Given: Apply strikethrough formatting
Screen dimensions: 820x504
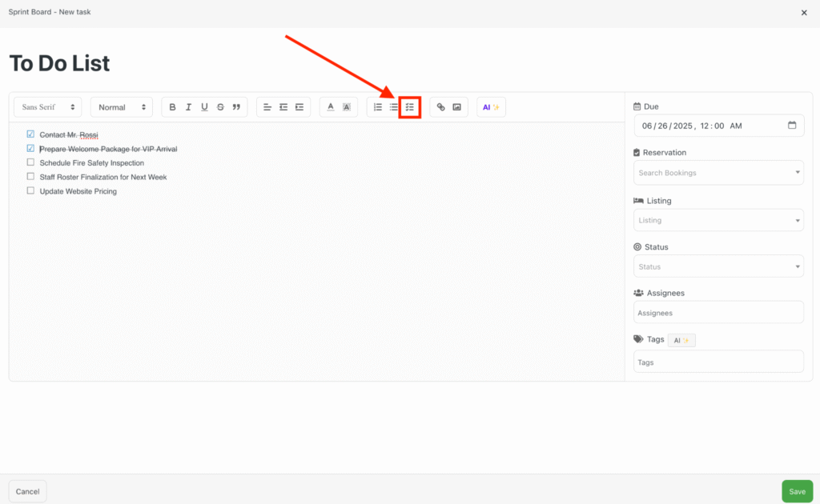Looking at the screenshot, I should (x=220, y=106).
